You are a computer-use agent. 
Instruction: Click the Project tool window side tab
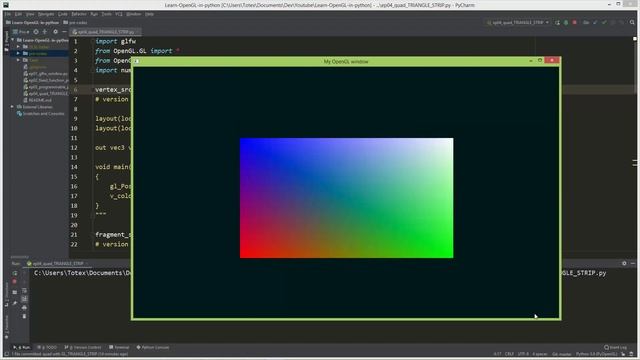click(6, 40)
